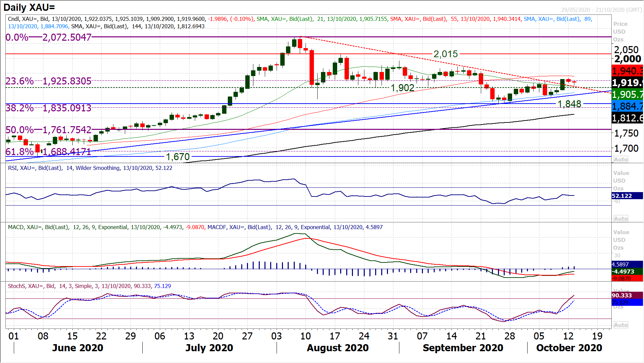Viewport: 644px width, 363px height.
Task: Select the 61.8% 1,688.4171 Fibonacci label
Action: [x=48, y=152]
